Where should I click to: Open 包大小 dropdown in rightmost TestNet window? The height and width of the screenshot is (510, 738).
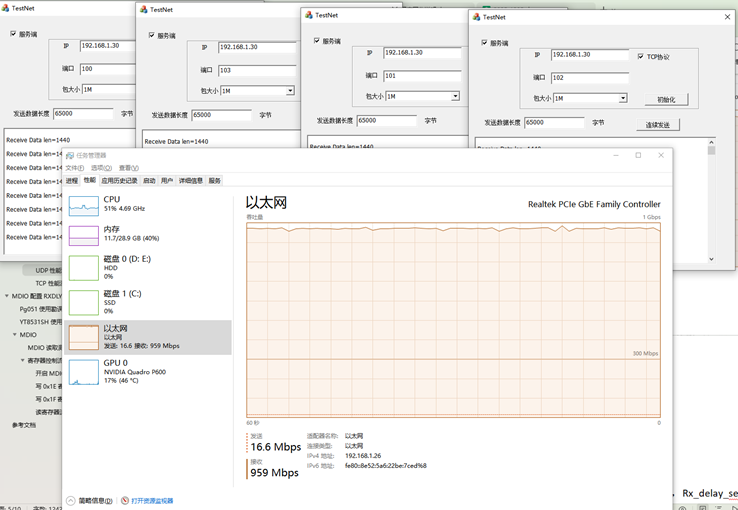click(622, 99)
